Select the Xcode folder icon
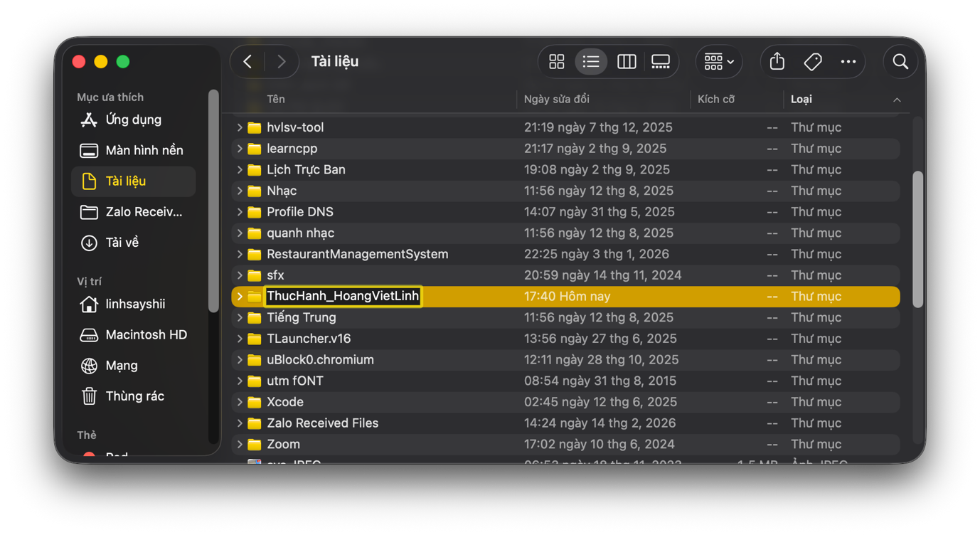This screenshot has width=980, height=535. click(x=255, y=402)
